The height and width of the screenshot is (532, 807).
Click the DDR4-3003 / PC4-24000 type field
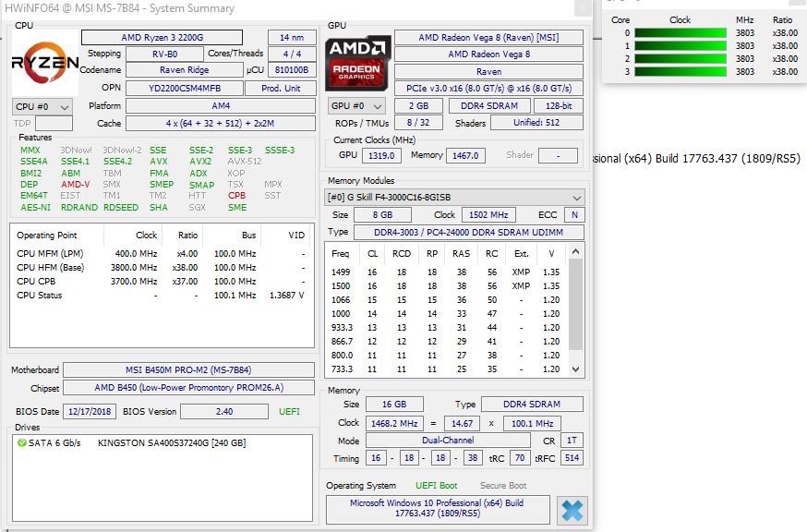tap(468, 232)
